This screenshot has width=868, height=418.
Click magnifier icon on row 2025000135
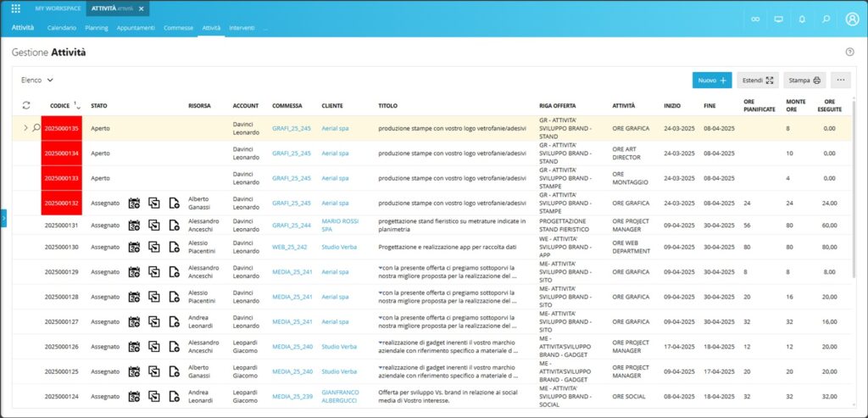(x=36, y=128)
